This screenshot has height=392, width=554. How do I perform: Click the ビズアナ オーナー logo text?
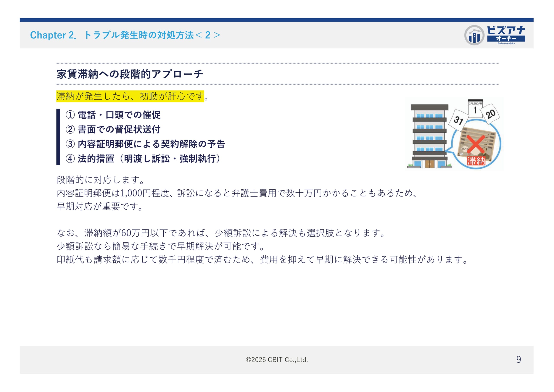click(x=506, y=34)
